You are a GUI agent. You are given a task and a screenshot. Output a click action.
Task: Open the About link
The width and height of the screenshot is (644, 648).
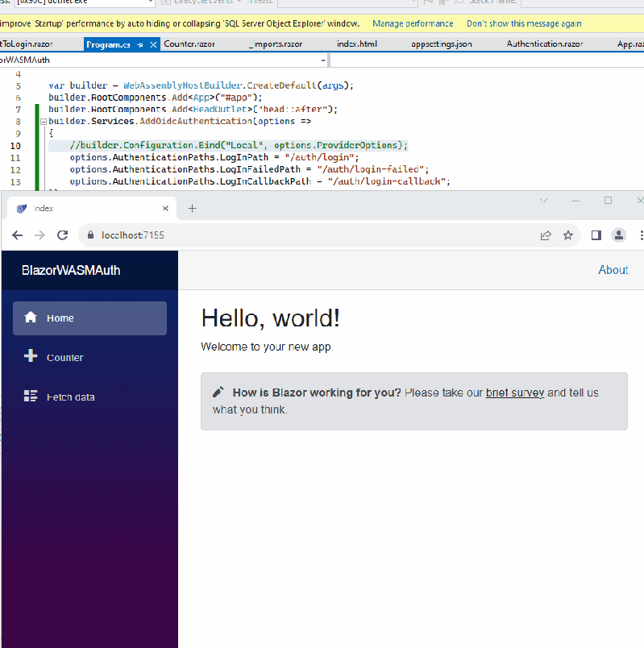pos(613,270)
